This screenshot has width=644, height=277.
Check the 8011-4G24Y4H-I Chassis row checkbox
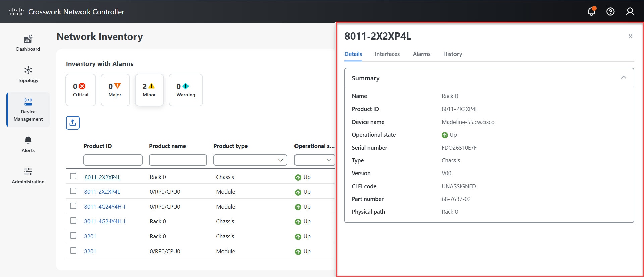pyautogui.click(x=73, y=221)
